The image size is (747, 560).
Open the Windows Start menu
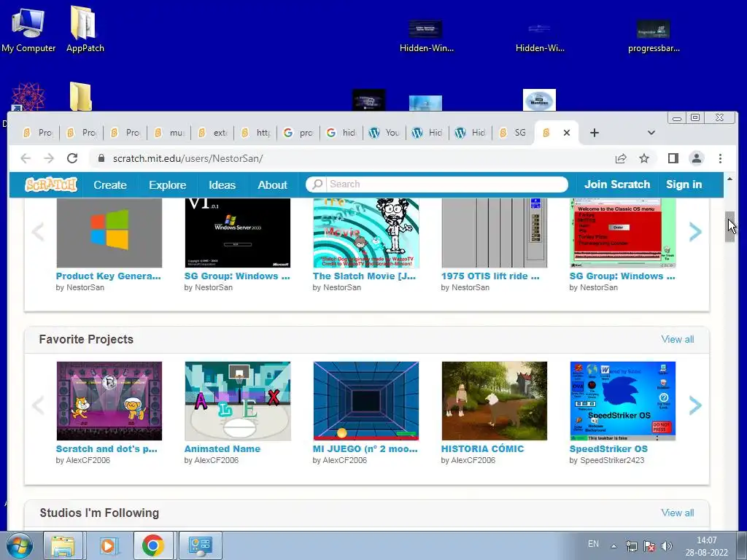tap(19, 545)
